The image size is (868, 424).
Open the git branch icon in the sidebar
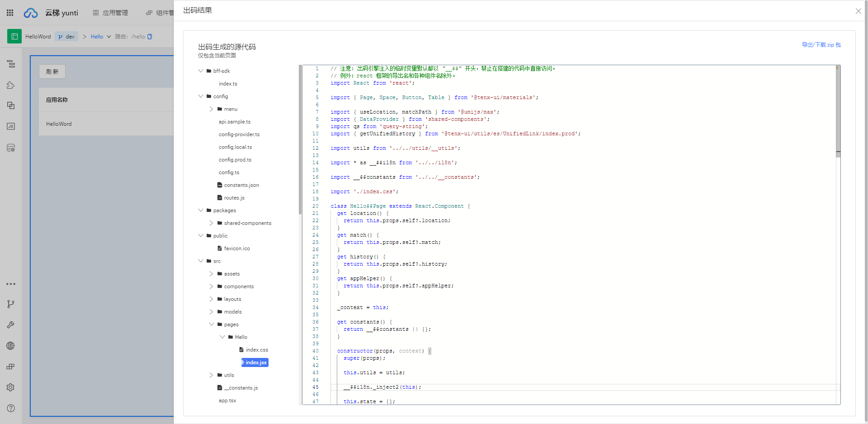pyautogui.click(x=11, y=304)
